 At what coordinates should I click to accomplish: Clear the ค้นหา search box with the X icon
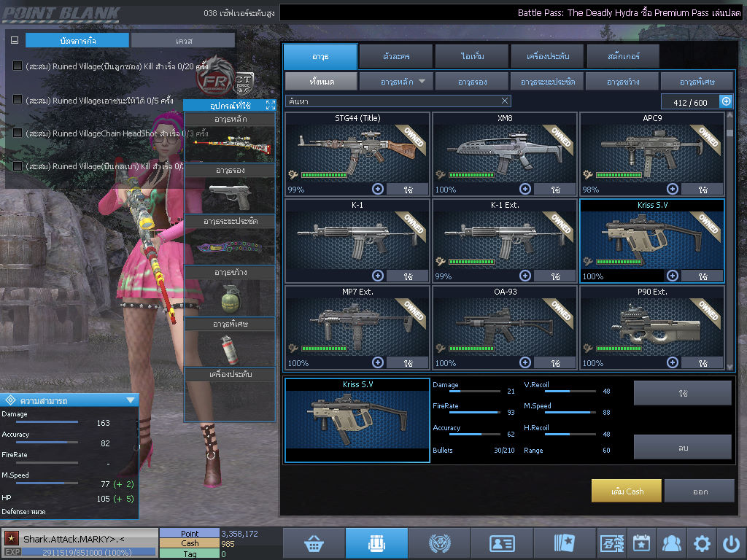(505, 101)
